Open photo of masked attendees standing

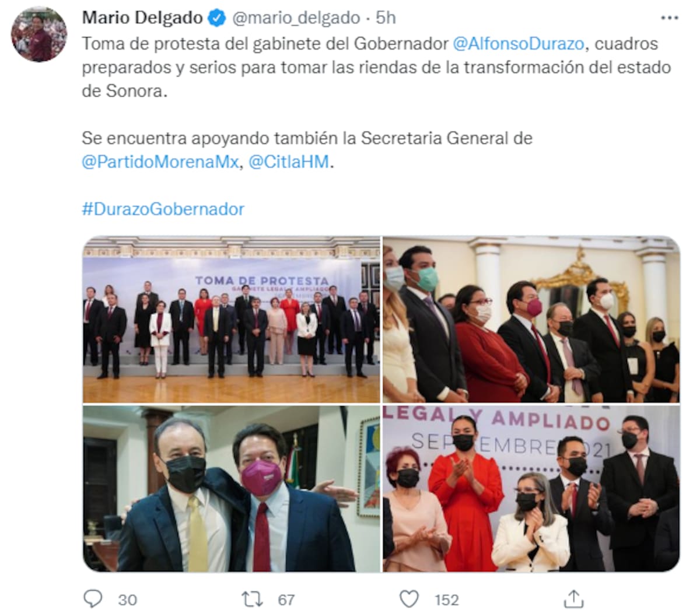point(531,320)
